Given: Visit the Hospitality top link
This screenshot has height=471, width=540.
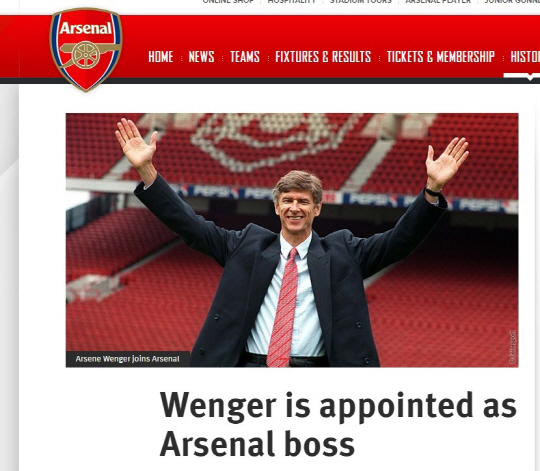Looking at the screenshot, I should click(292, 2).
